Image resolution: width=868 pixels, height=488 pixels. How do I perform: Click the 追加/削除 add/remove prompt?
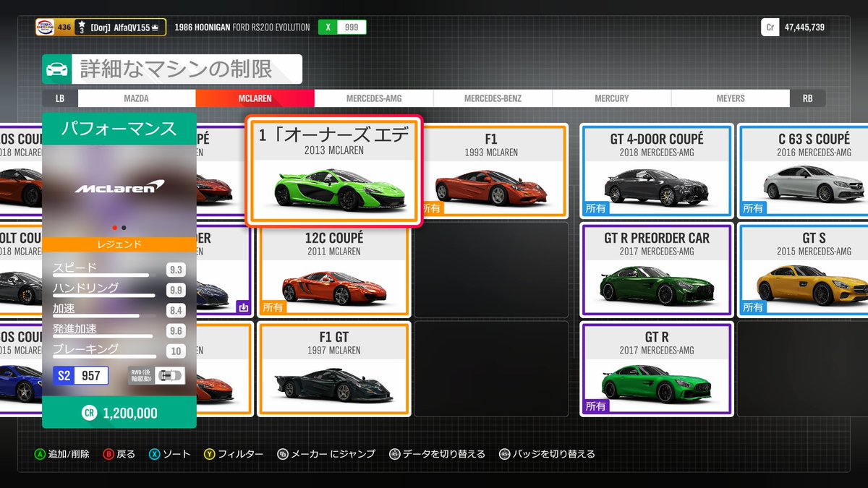[x=69, y=454]
